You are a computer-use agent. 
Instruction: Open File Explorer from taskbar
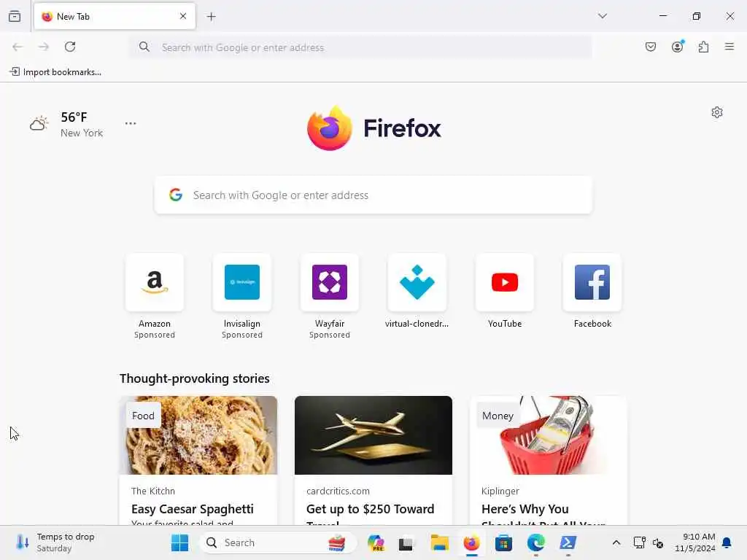(x=440, y=542)
